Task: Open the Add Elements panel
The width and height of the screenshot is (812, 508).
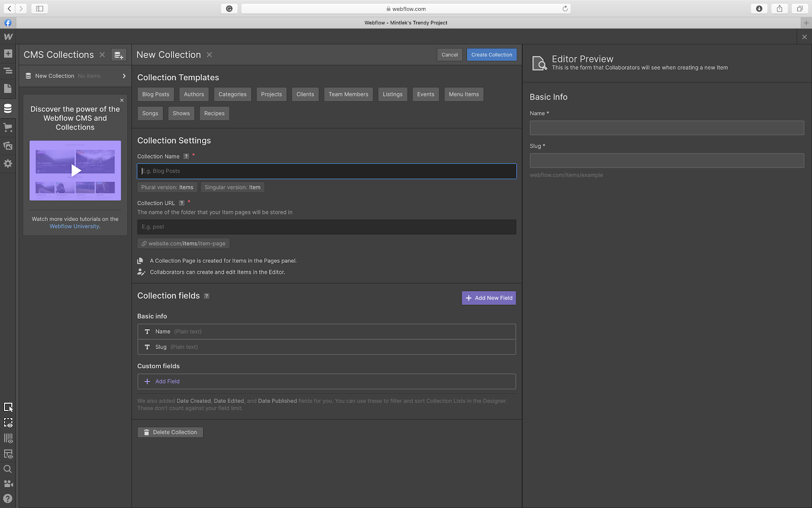Action: coord(8,53)
